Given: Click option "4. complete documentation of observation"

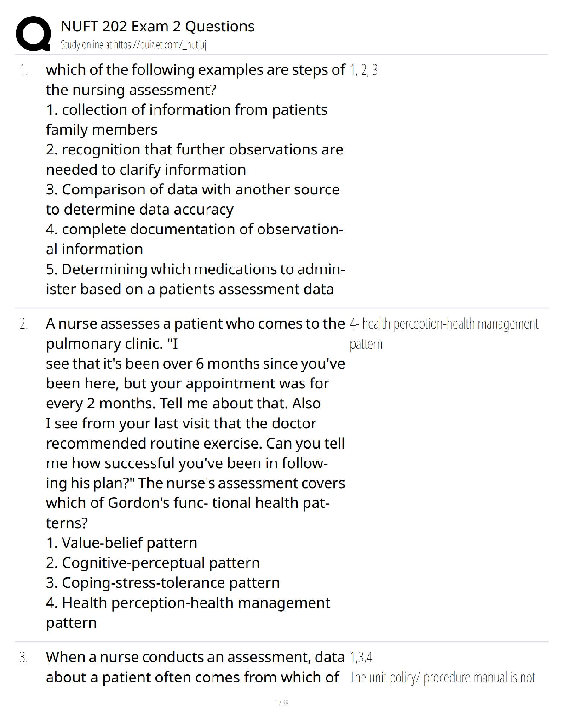Looking at the screenshot, I should tap(194, 229).
